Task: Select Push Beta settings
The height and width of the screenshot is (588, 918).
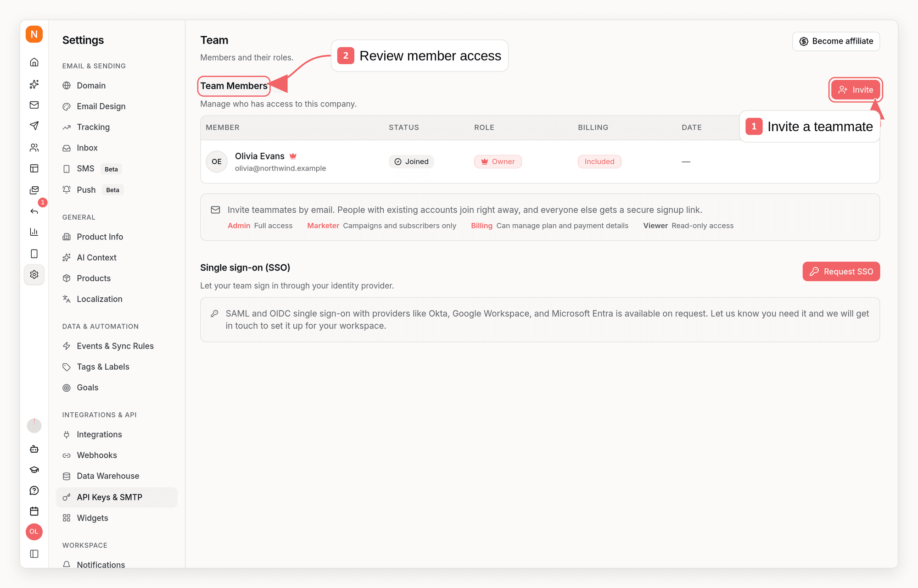Action: (117, 190)
